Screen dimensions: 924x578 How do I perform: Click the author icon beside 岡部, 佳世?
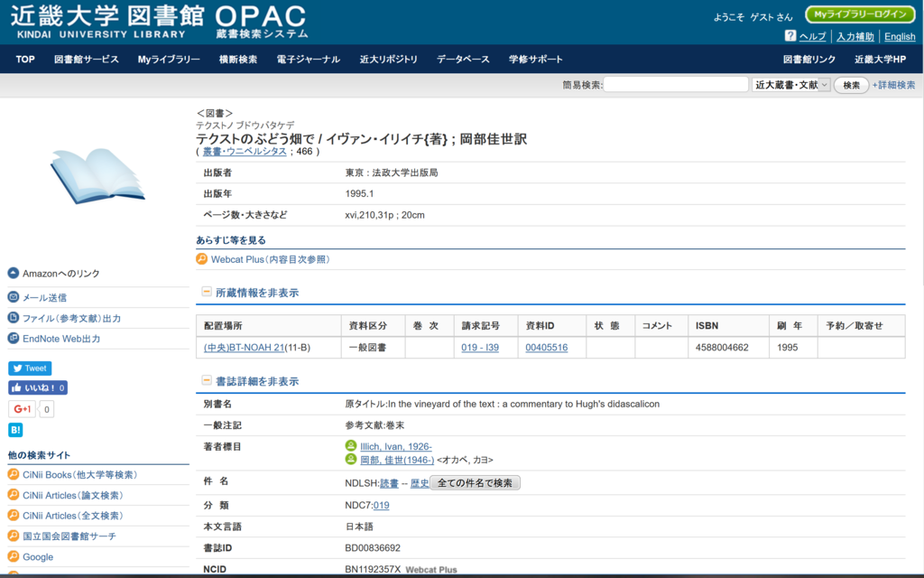351,459
